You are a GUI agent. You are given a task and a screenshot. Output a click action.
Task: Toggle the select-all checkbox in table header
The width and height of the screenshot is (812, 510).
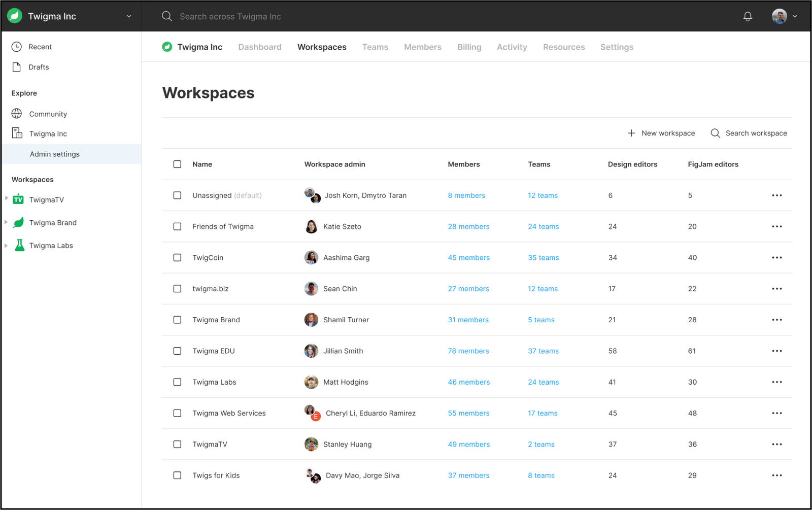point(177,164)
